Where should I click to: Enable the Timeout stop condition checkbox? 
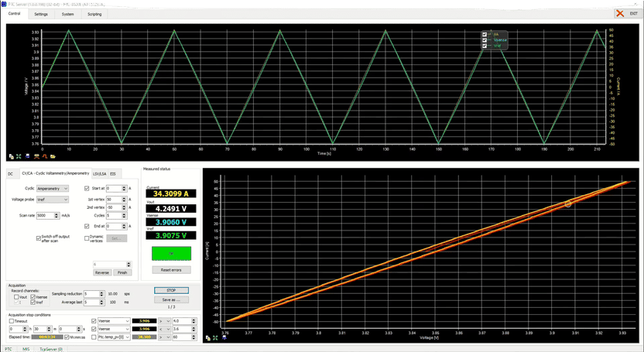click(11, 320)
